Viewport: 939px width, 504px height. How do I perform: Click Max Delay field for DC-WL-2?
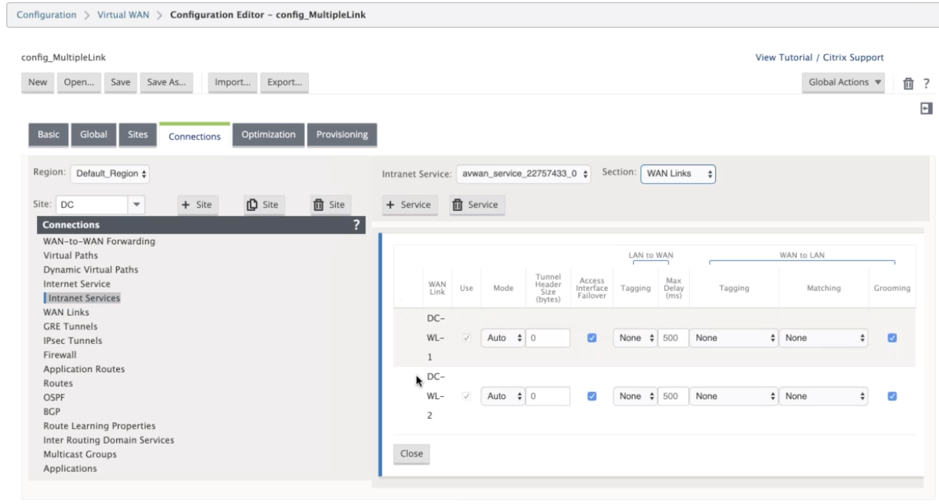tap(673, 396)
